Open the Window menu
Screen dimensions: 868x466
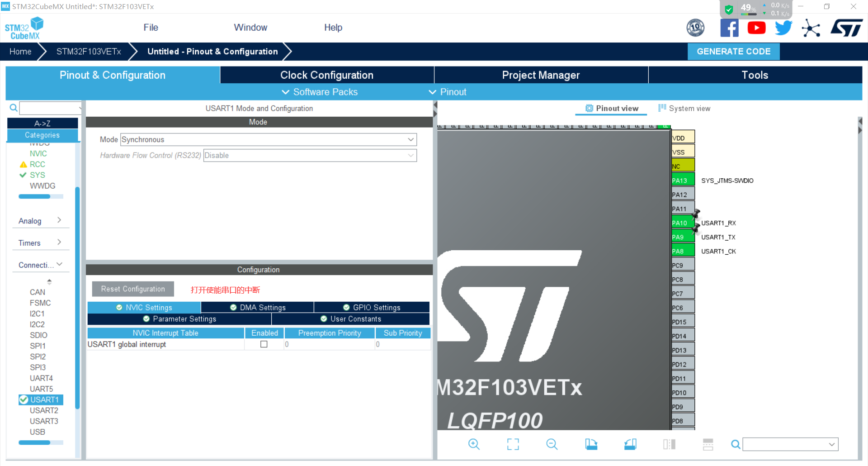250,28
